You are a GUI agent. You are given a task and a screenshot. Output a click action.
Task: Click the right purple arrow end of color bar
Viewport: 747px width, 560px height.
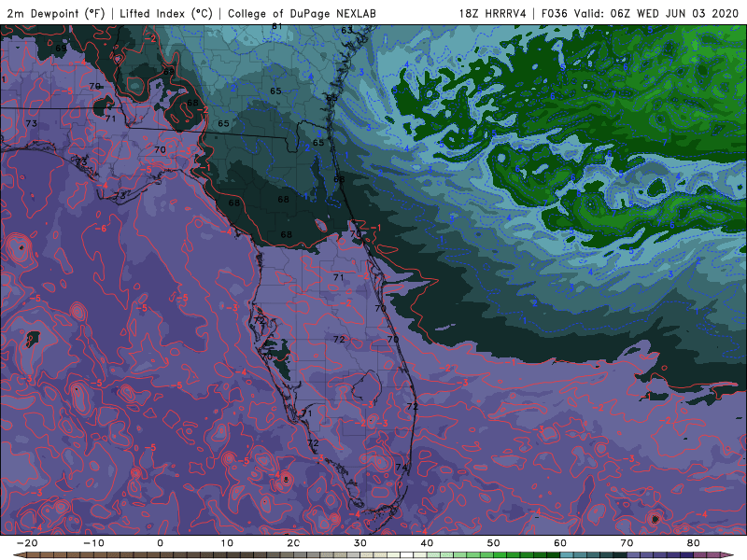(727, 555)
